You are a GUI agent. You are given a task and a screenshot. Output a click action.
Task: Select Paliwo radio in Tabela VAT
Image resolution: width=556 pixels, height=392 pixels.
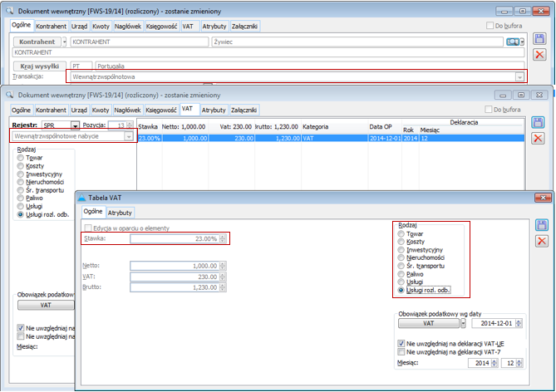coord(401,274)
